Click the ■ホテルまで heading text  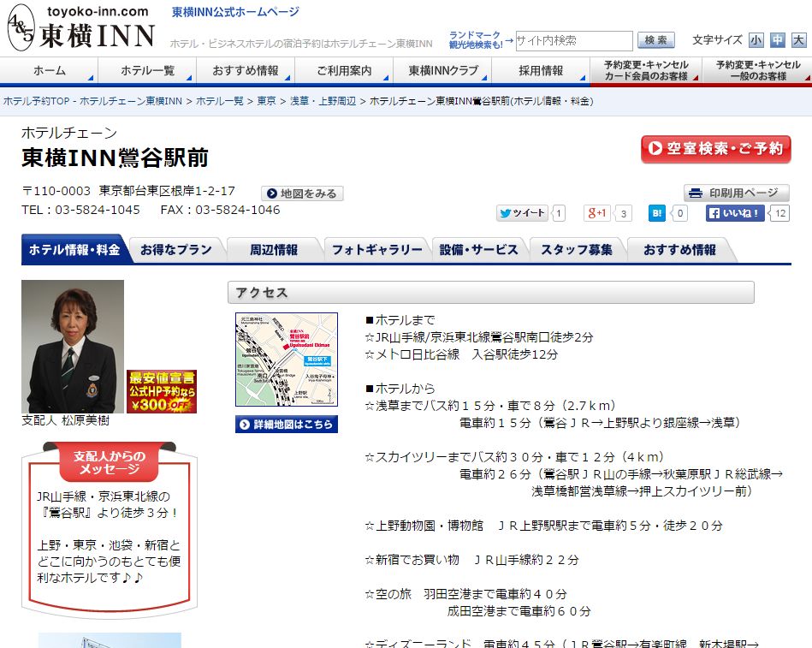click(400, 320)
